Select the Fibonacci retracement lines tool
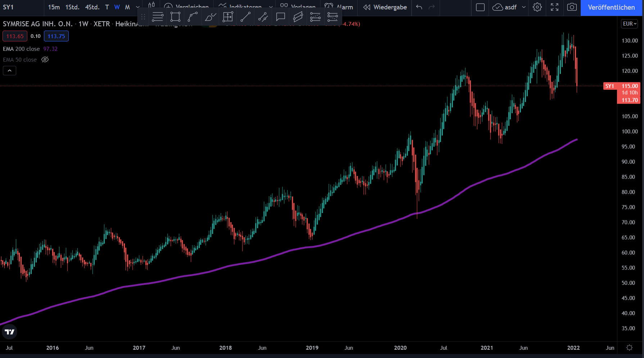 click(315, 17)
